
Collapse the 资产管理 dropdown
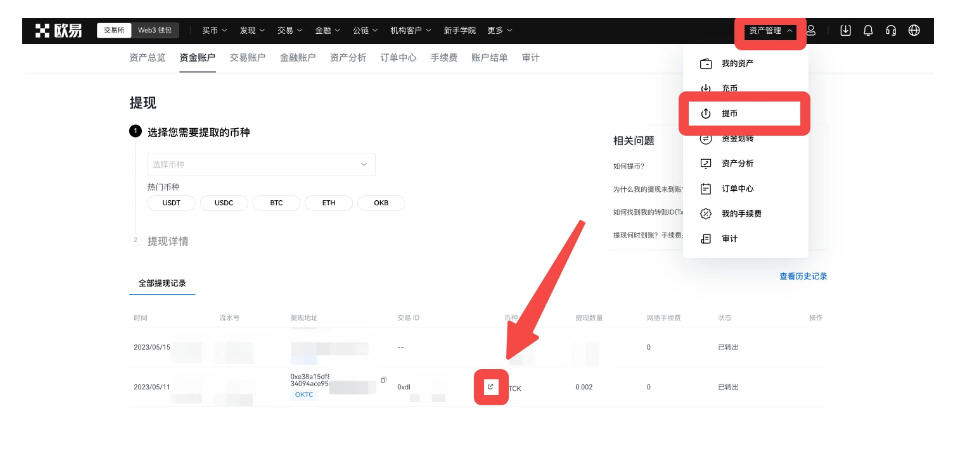click(770, 30)
